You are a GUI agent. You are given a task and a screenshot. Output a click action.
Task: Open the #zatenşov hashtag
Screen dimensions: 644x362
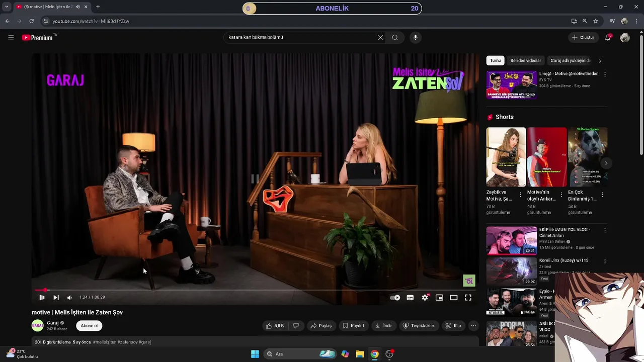click(x=127, y=342)
